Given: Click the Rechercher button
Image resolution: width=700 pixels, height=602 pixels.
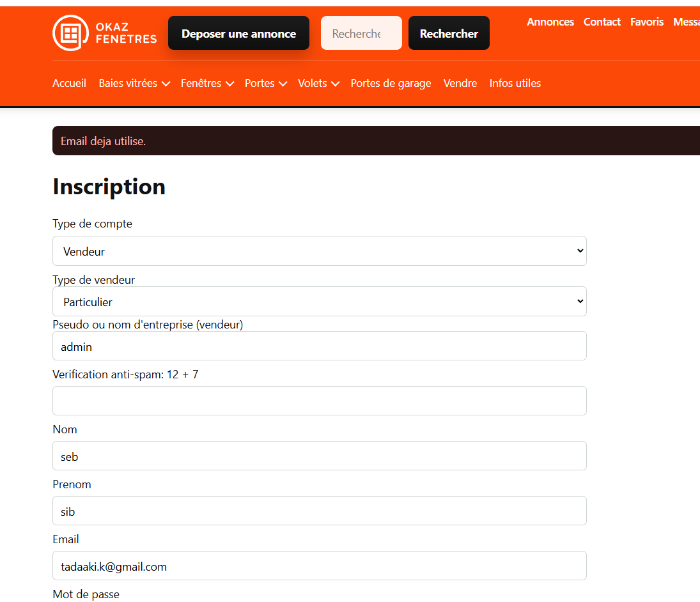Looking at the screenshot, I should (449, 33).
